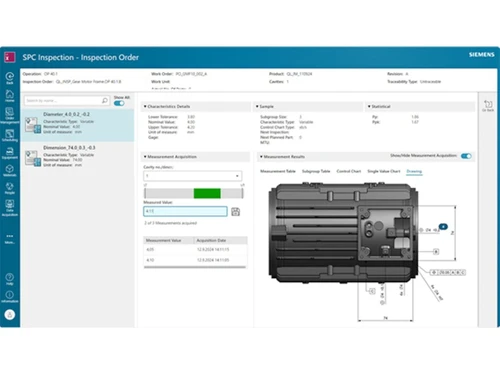500x375 pixels.
Task: Click the search magnifier icon
Action: click(x=105, y=100)
